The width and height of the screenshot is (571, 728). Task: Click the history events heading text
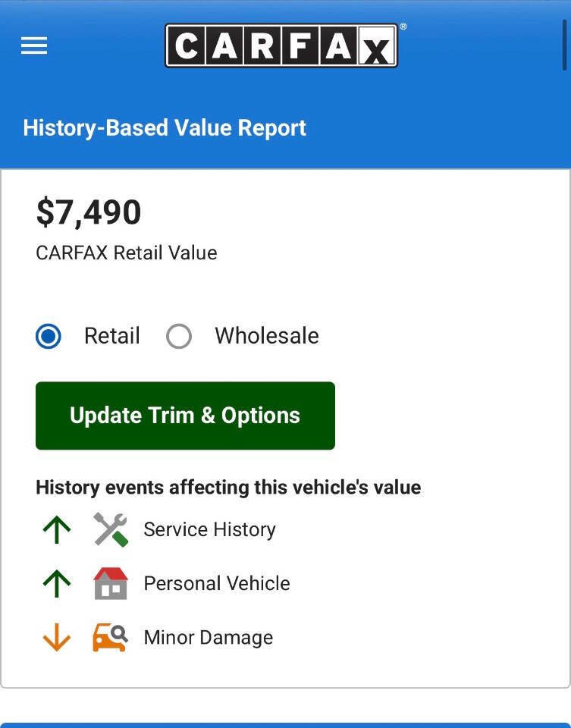tap(227, 488)
